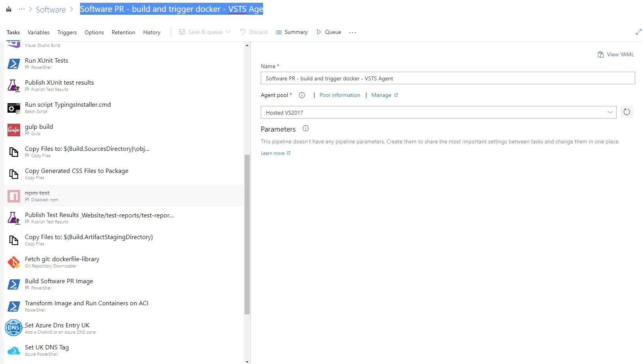Select the Visual Studio Build task row
This screenshot has height=364, width=643.
[x=124, y=45]
